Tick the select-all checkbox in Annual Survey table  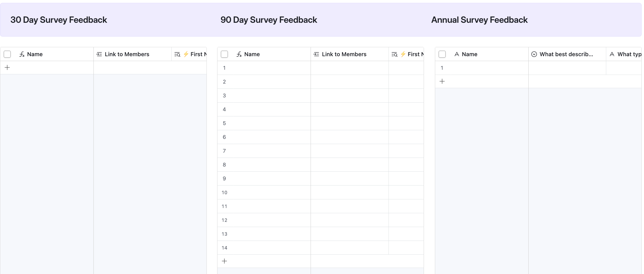tap(442, 54)
